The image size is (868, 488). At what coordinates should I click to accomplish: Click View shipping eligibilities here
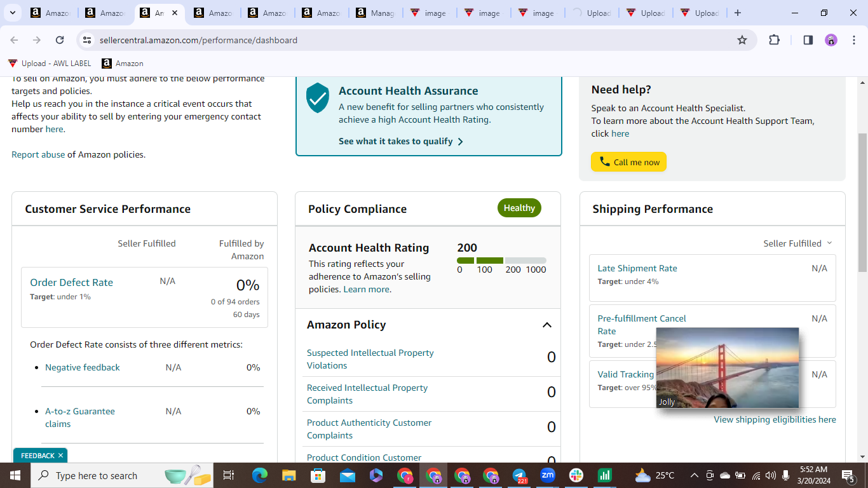pos(775,419)
